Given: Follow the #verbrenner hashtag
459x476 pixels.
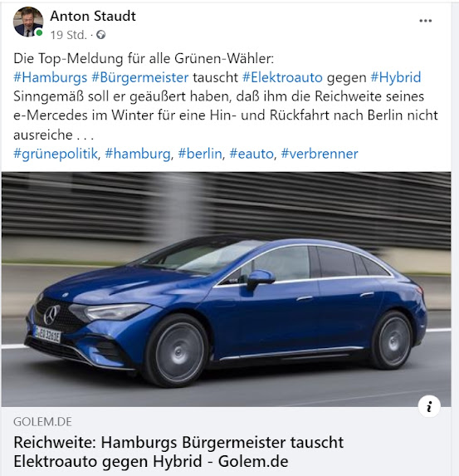Looking at the screenshot, I should [320, 154].
